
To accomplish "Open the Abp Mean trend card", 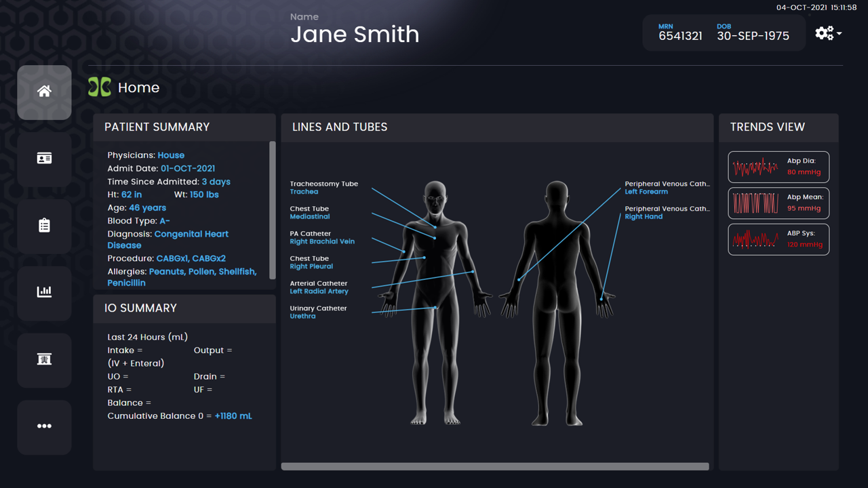I will [x=778, y=203].
